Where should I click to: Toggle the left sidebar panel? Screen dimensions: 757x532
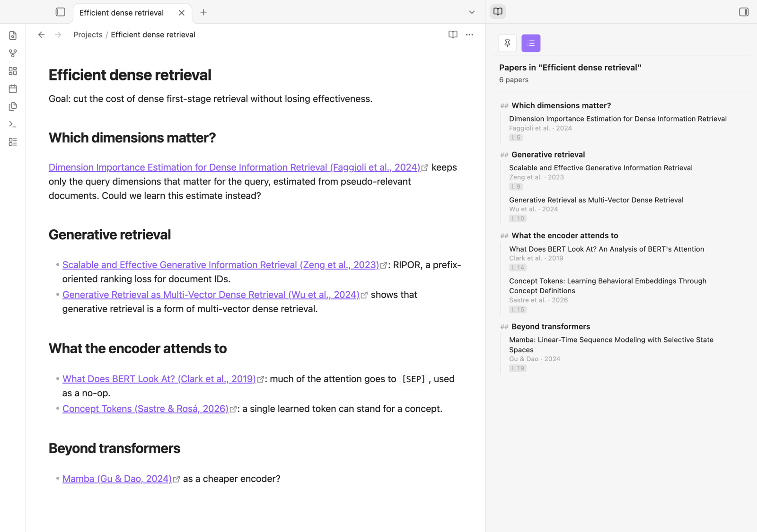point(60,12)
